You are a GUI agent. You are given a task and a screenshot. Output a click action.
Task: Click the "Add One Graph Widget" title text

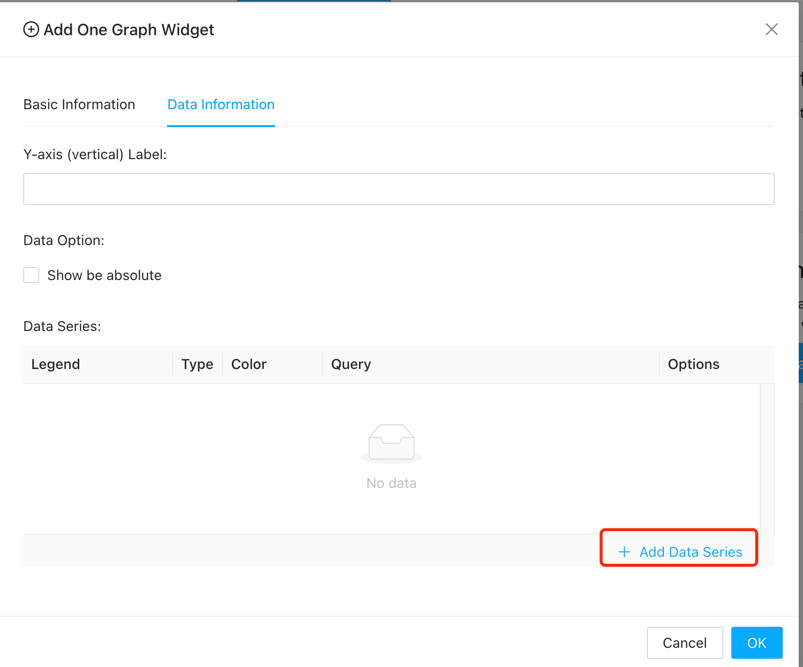point(128,30)
